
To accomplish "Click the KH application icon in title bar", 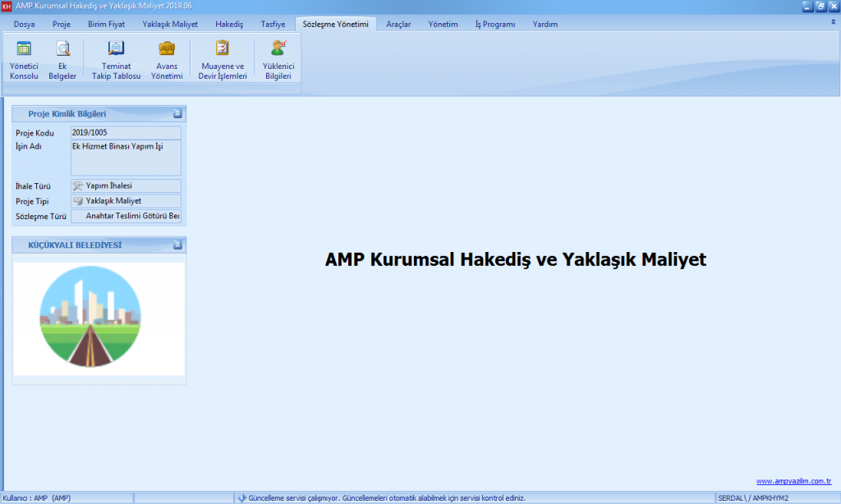I will click(x=7, y=7).
